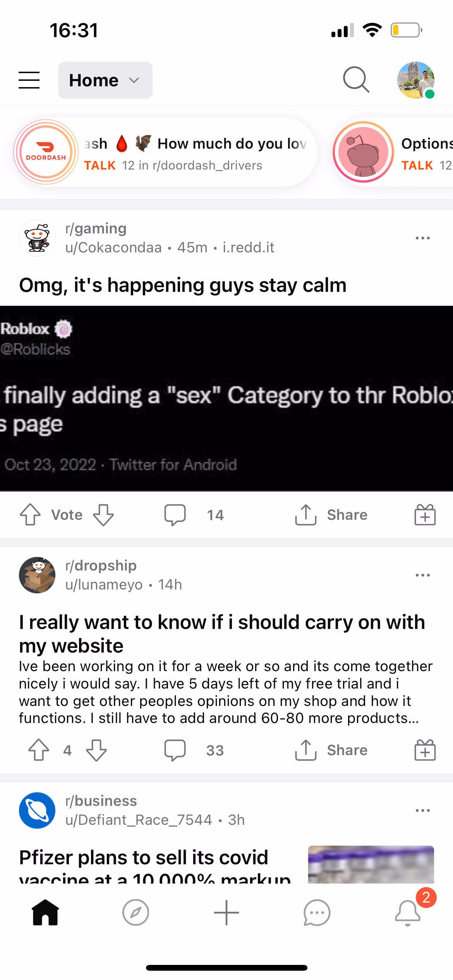Image resolution: width=453 pixels, height=980 pixels.
Task: Open the user profile avatar
Action: click(416, 80)
